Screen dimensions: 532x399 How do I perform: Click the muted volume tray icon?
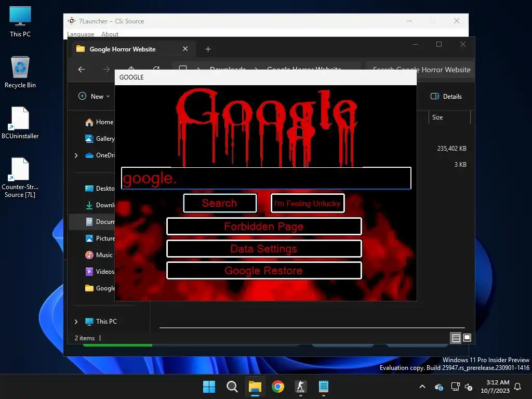[469, 387]
